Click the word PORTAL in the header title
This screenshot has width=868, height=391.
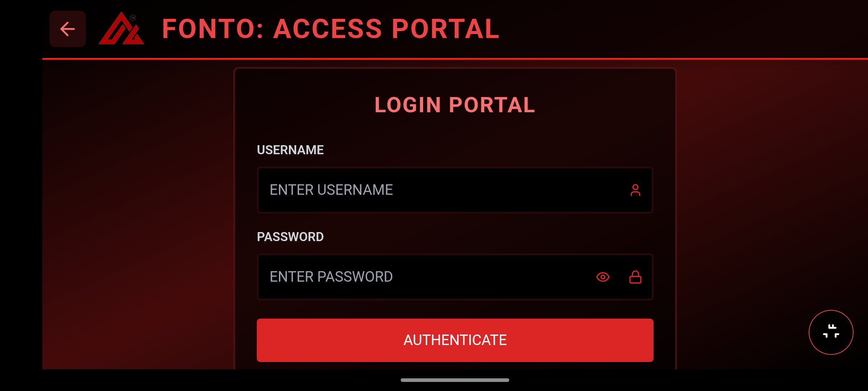[x=446, y=29]
